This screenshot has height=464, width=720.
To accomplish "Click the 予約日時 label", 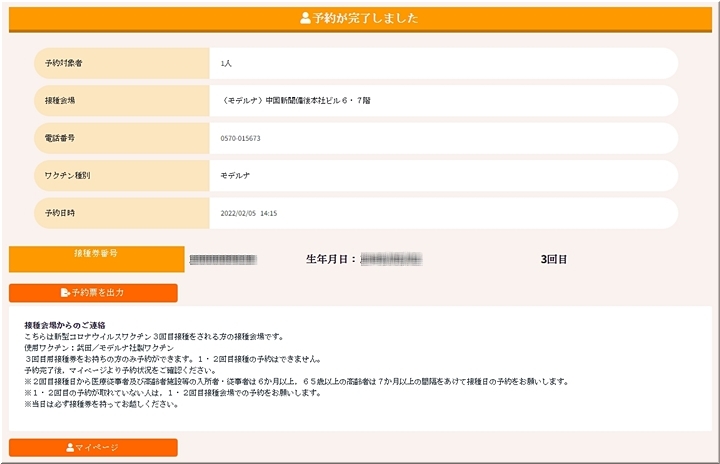I will 61,213.
